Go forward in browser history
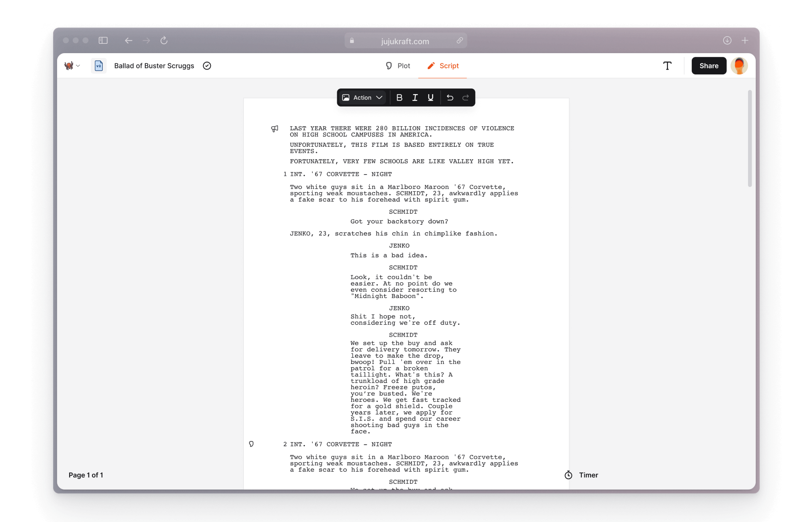This screenshot has width=812, height=522. 146,40
